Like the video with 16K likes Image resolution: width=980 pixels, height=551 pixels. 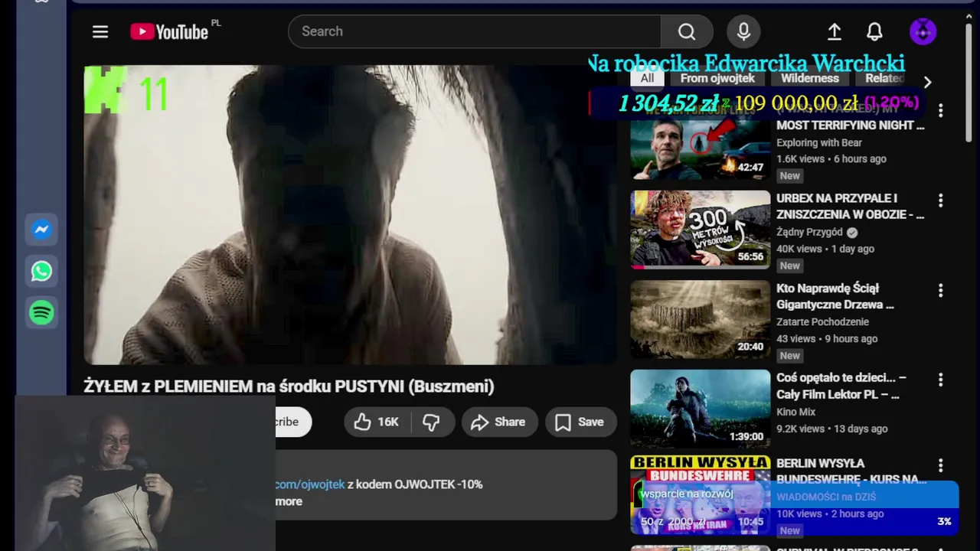377,422
